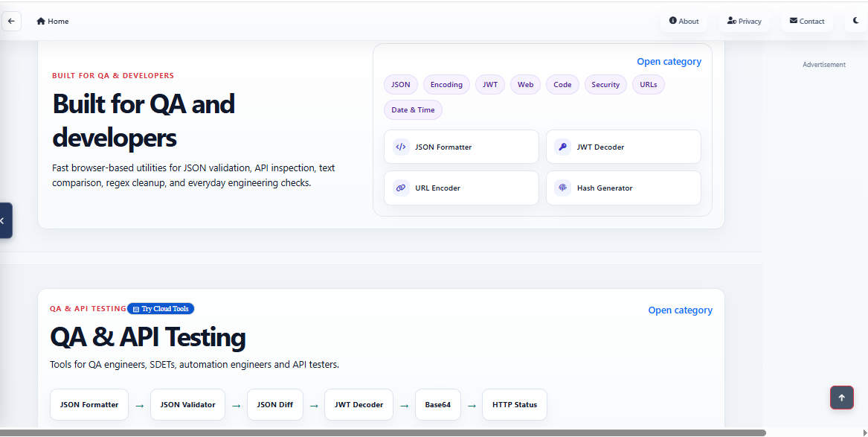Screen dimensions: 868x437
Task: Click the horizontal scrollbar at the bottom
Action: (383, 433)
